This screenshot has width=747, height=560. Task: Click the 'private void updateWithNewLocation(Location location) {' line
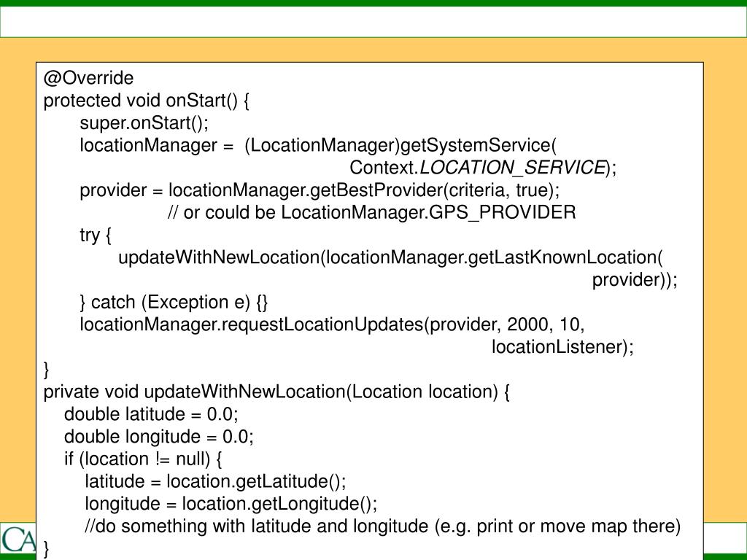point(276,392)
